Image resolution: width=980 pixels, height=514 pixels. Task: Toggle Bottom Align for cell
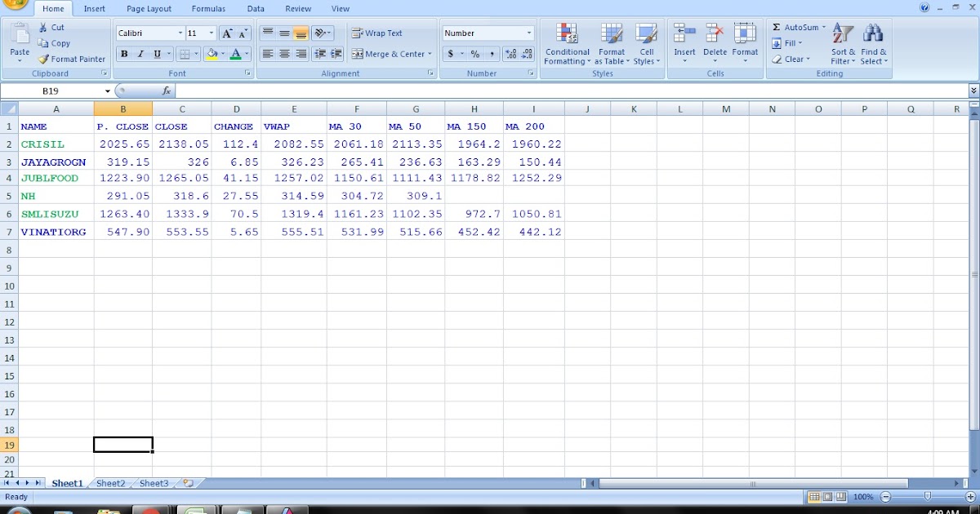[301, 33]
